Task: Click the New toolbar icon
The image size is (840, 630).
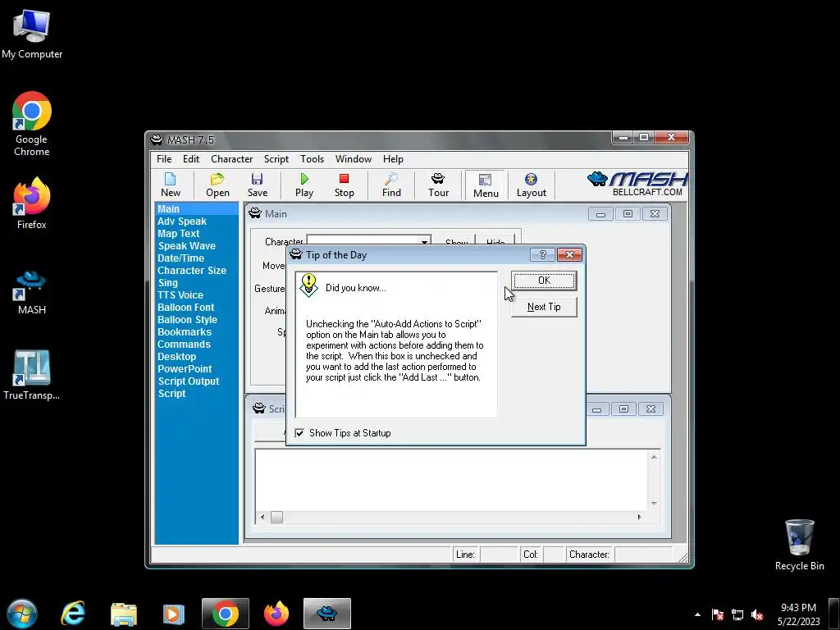Action: pos(171,185)
